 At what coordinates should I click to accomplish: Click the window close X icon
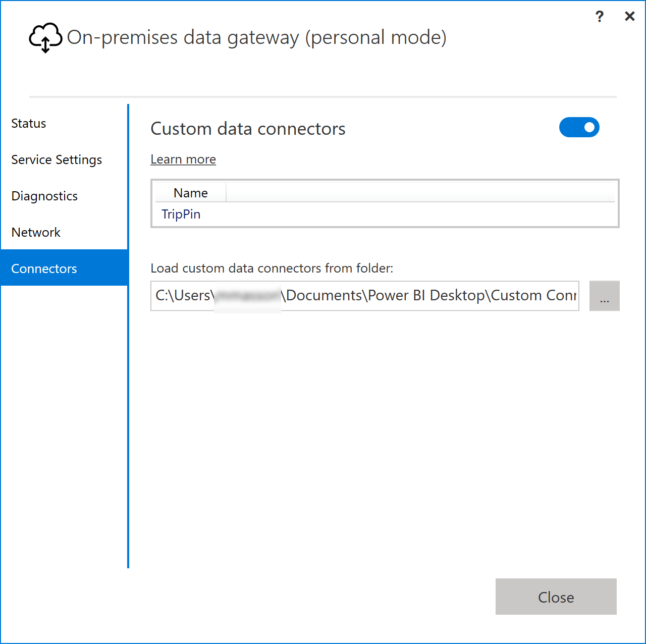[x=629, y=16]
